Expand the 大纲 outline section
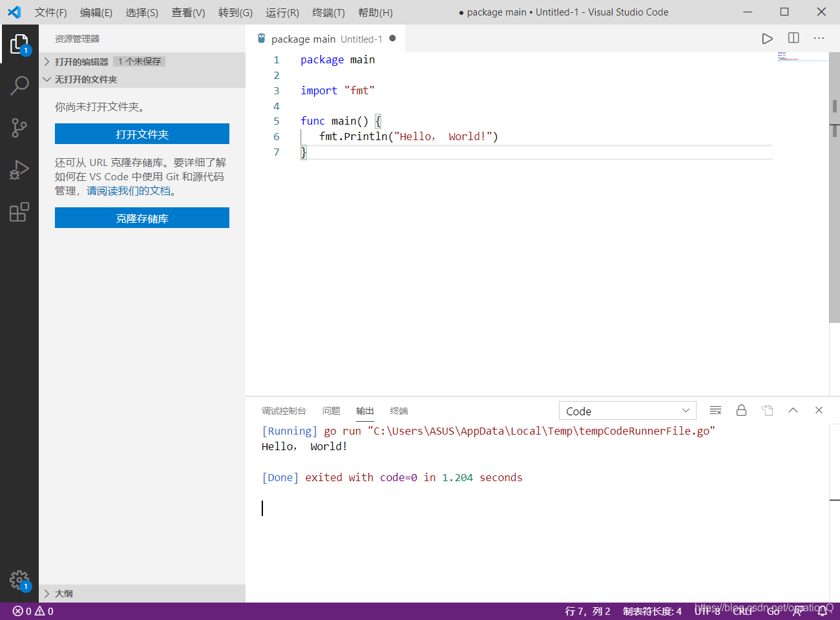The width and height of the screenshot is (840, 620). point(142,594)
